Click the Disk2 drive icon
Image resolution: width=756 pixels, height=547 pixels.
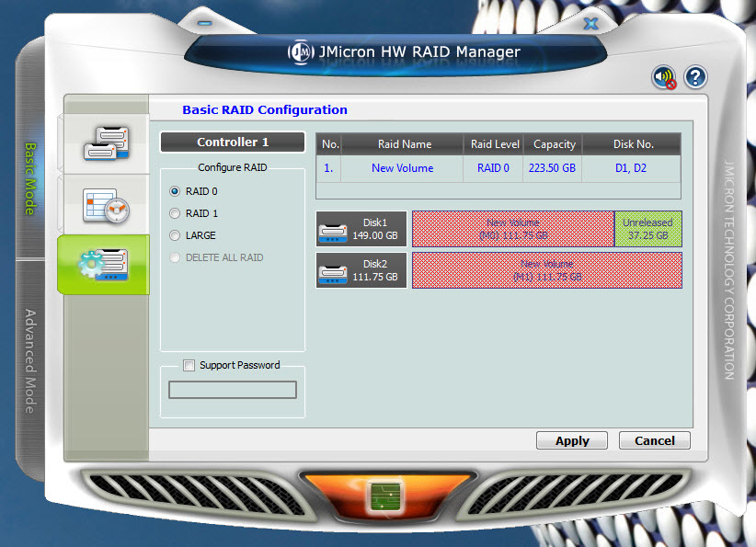pos(333,274)
